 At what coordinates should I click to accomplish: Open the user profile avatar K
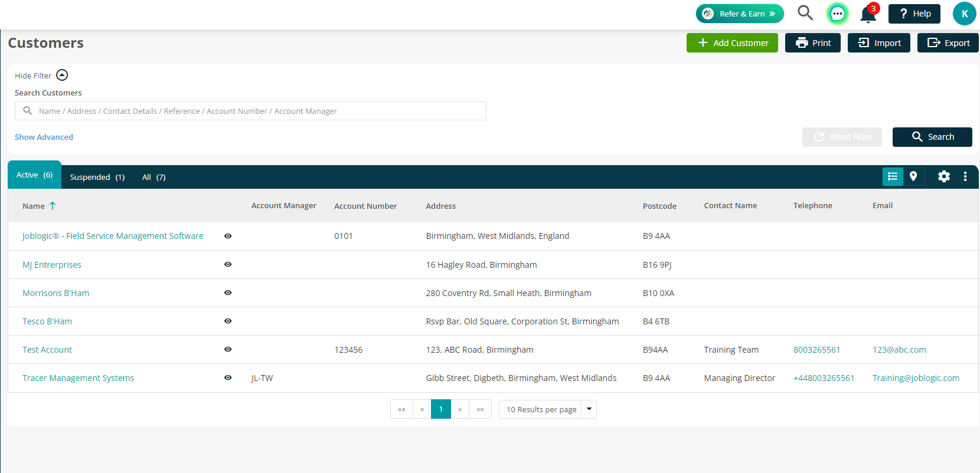tap(965, 14)
